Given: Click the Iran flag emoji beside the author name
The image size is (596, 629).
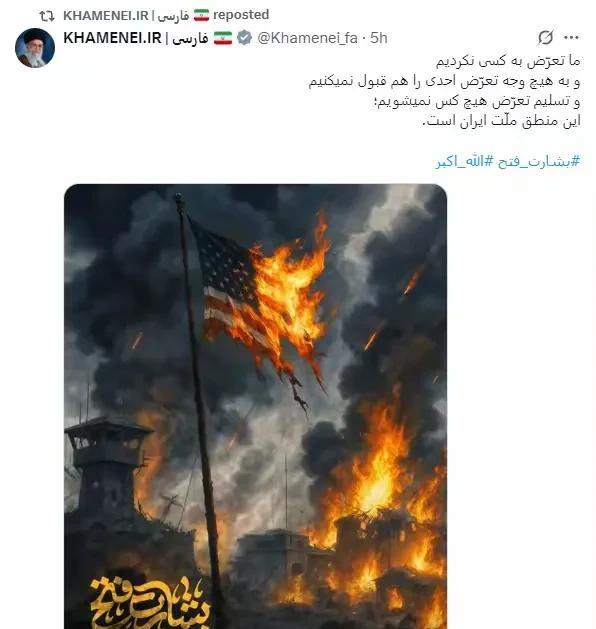Looking at the screenshot, I should (x=223, y=38).
